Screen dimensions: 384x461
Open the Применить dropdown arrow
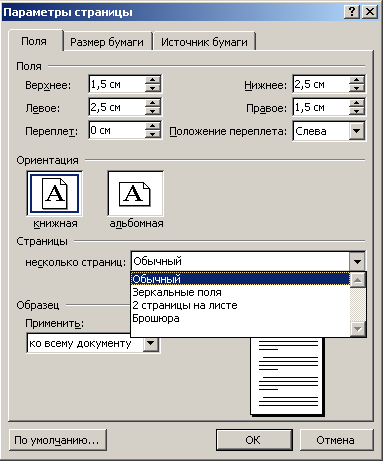pos(151,343)
